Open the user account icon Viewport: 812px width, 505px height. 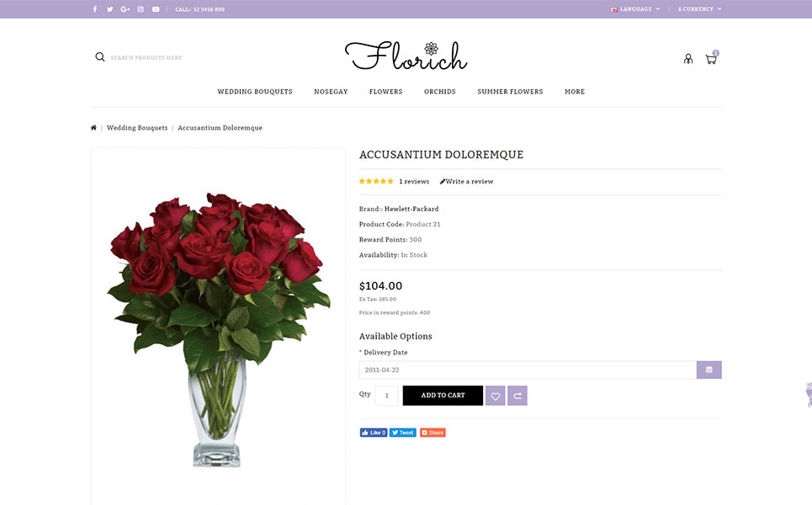[688, 59]
